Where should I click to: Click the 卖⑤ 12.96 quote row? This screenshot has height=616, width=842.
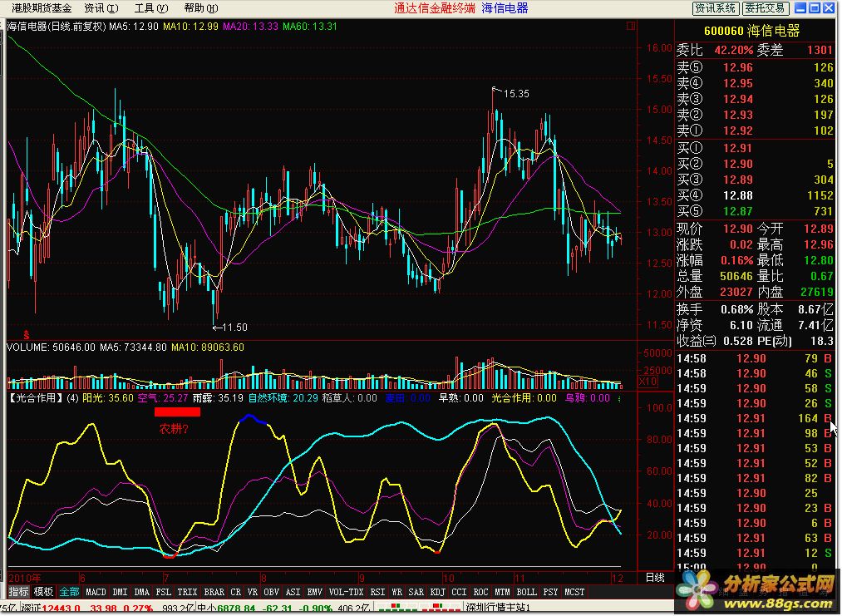pos(755,67)
